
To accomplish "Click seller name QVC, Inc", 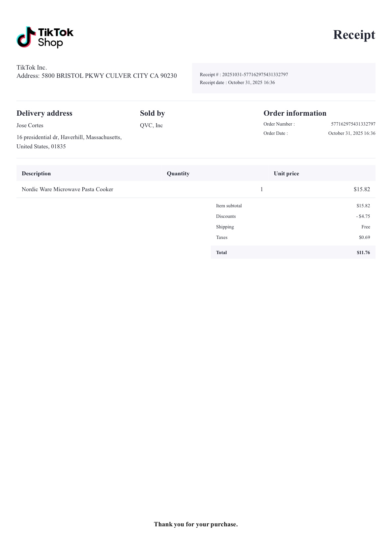I will click(x=151, y=126).
